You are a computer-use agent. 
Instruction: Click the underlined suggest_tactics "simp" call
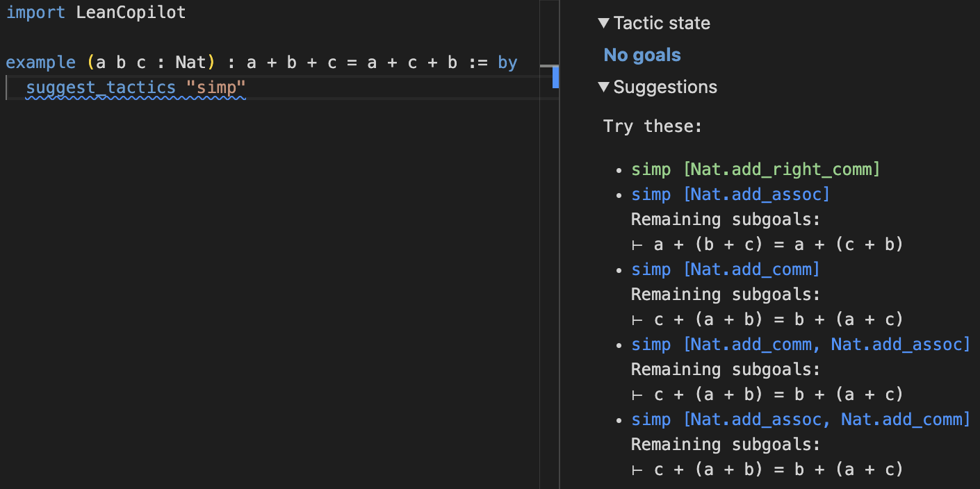(x=136, y=87)
